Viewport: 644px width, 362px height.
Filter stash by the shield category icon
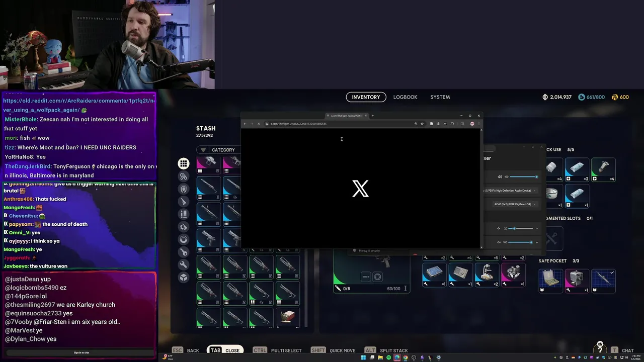(184, 189)
